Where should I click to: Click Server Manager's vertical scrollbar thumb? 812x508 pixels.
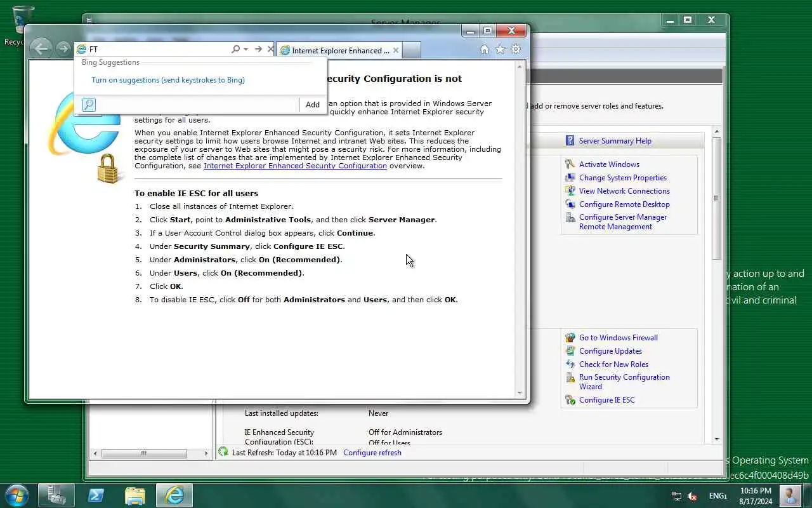[x=717, y=198]
